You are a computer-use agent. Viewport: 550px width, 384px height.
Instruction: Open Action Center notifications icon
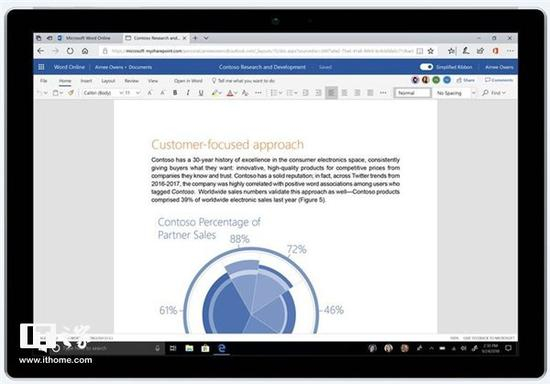pyautogui.click(x=508, y=348)
